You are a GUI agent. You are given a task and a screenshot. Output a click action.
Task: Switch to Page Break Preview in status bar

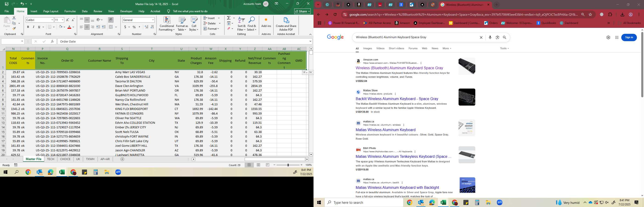click(268, 165)
